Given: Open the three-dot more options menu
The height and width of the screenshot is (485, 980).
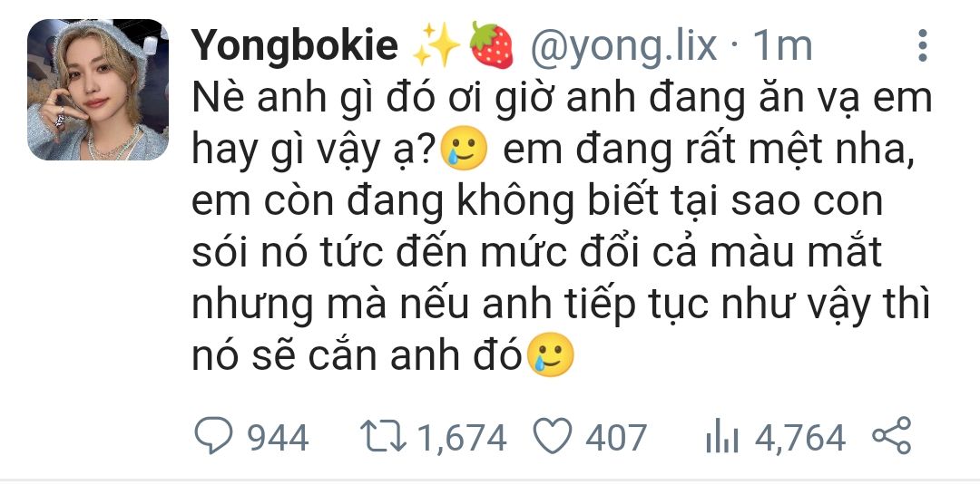Looking at the screenshot, I should point(922,45).
